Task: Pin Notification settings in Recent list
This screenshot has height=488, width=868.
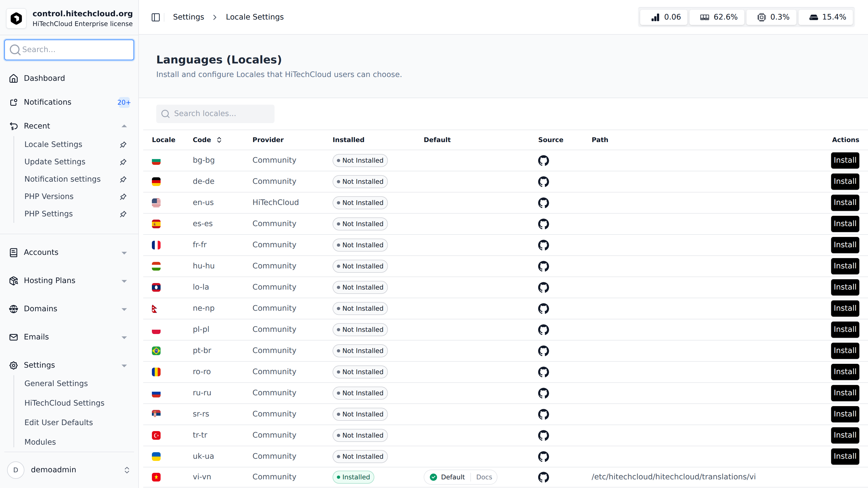Action: 123,179
